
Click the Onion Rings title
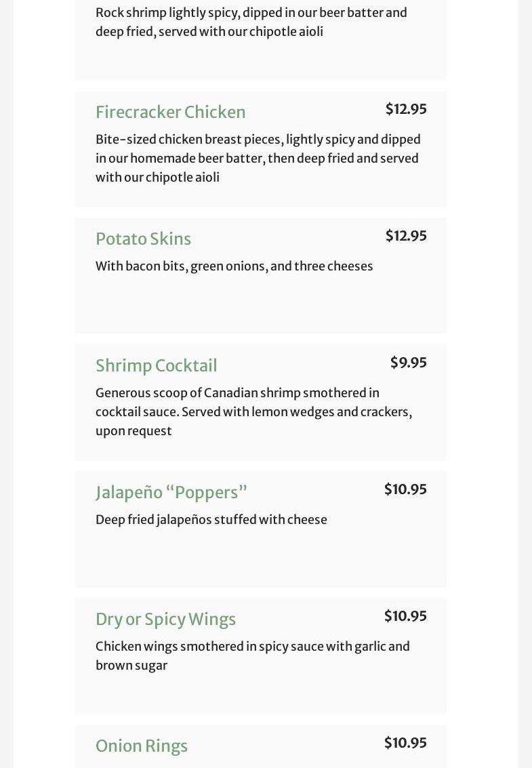(x=142, y=746)
